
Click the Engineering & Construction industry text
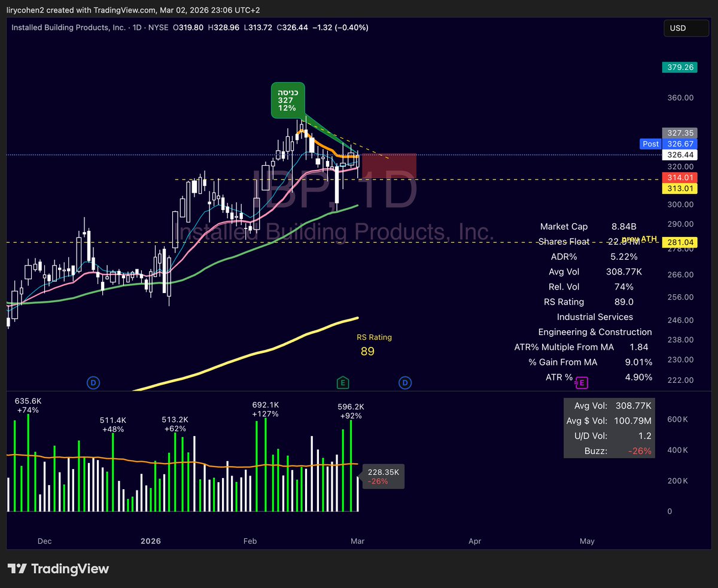pyautogui.click(x=595, y=332)
